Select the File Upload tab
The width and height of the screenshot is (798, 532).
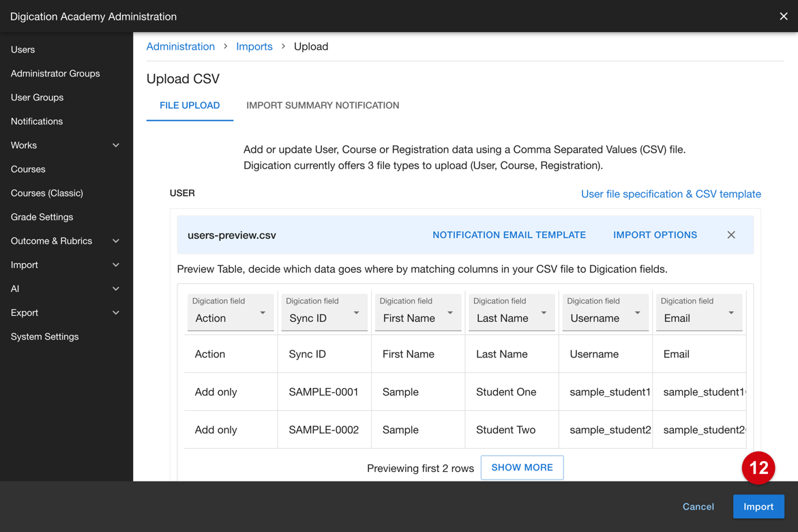pos(190,106)
